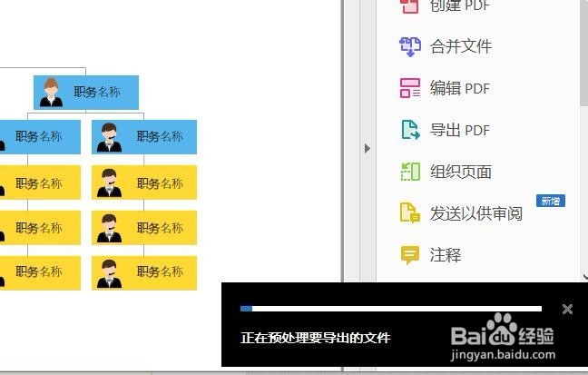The image size is (588, 375).
Task: Click the 创建 PDF tool icon
Action: point(409,5)
